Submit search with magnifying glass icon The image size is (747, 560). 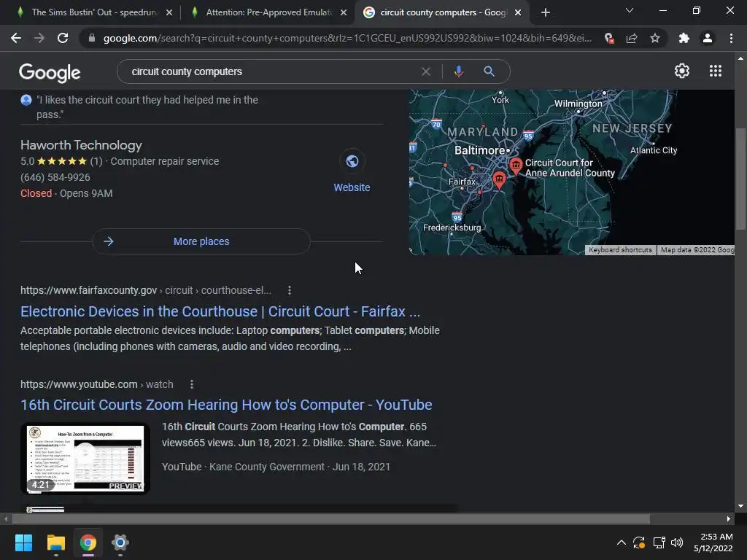pos(489,71)
